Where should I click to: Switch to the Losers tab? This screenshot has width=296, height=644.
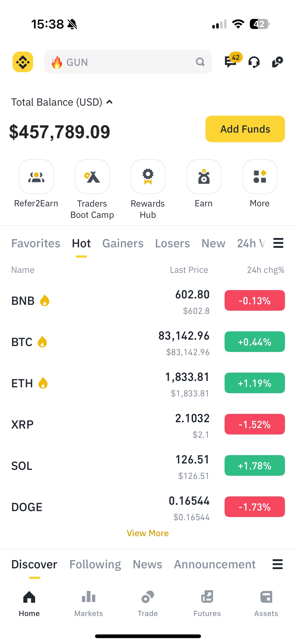tap(173, 243)
